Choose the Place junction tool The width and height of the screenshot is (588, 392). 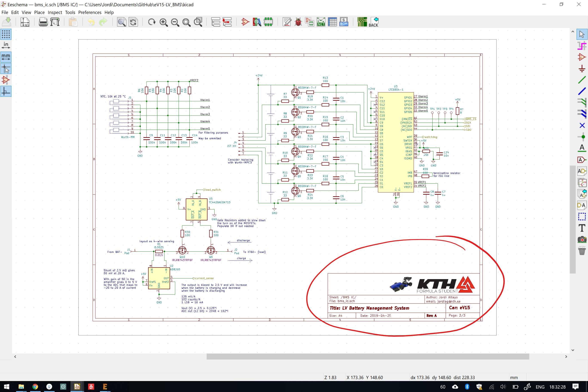tap(582, 137)
